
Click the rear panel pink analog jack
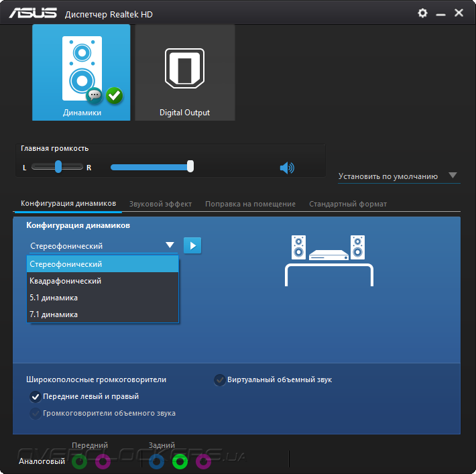203,461
